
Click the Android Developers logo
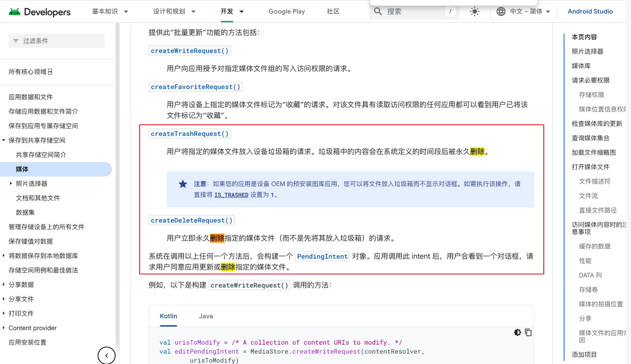[40, 12]
